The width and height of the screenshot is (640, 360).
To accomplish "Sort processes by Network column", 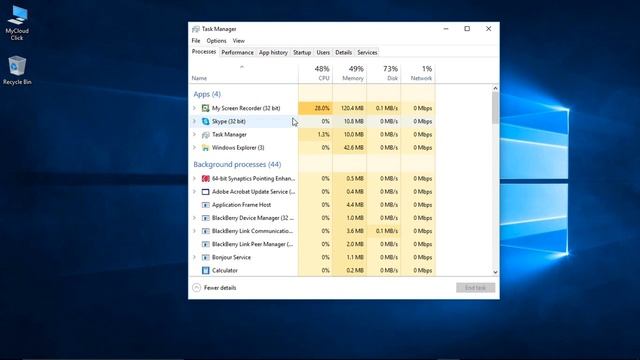I will [x=418, y=73].
